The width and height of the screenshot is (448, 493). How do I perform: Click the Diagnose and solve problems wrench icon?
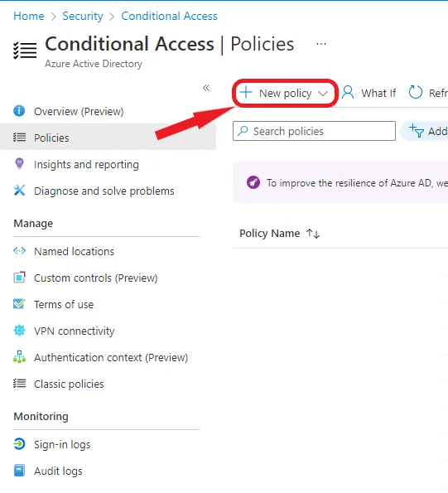tap(19, 191)
